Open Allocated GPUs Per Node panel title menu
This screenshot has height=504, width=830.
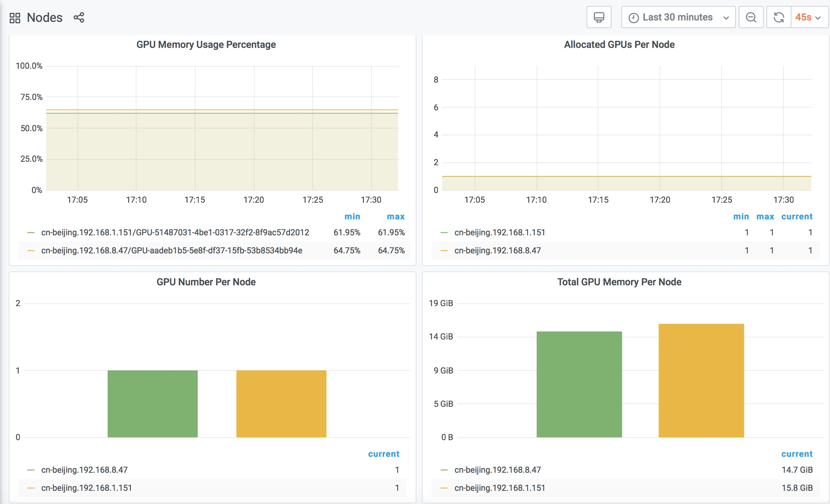click(619, 45)
